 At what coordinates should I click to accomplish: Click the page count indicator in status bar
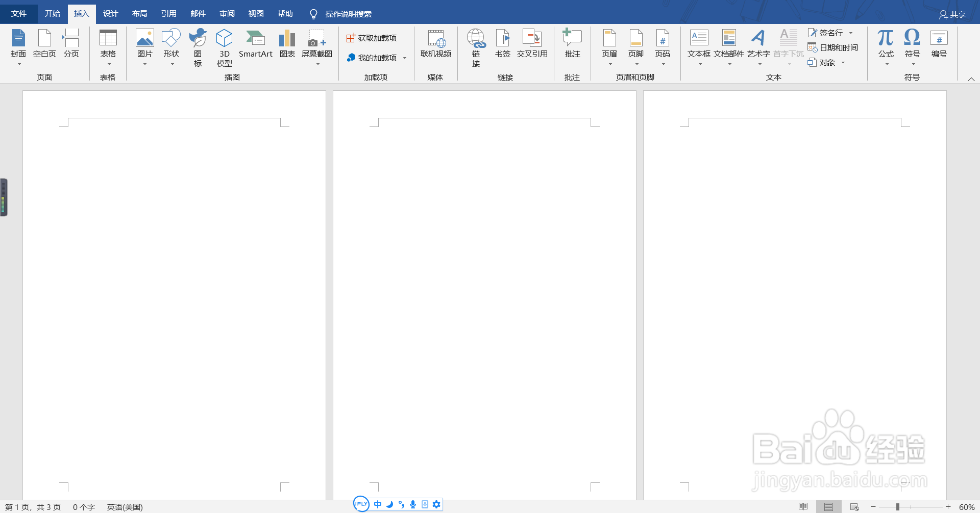pyautogui.click(x=33, y=507)
